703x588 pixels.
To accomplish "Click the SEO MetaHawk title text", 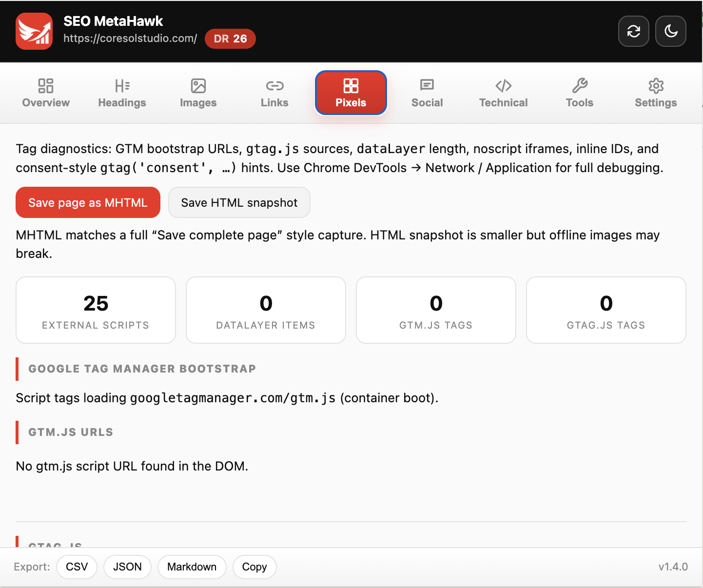I will (113, 21).
